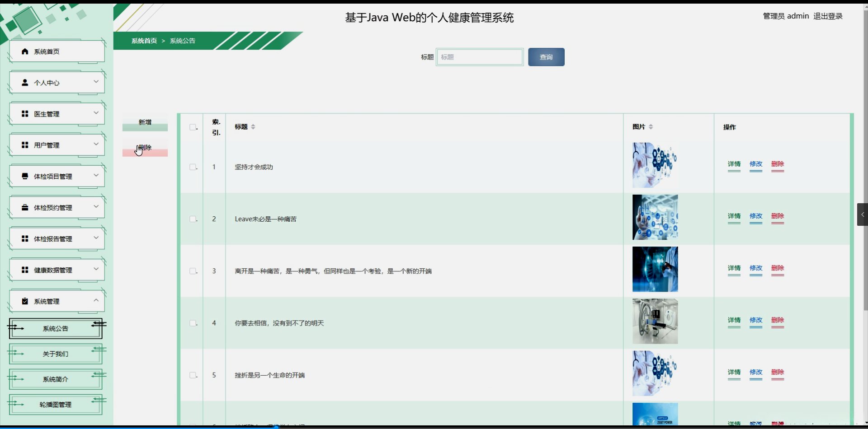The height and width of the screenshot is (429, 868).
Task: Click the 标题 search input field
Action: tap(480, 57)
